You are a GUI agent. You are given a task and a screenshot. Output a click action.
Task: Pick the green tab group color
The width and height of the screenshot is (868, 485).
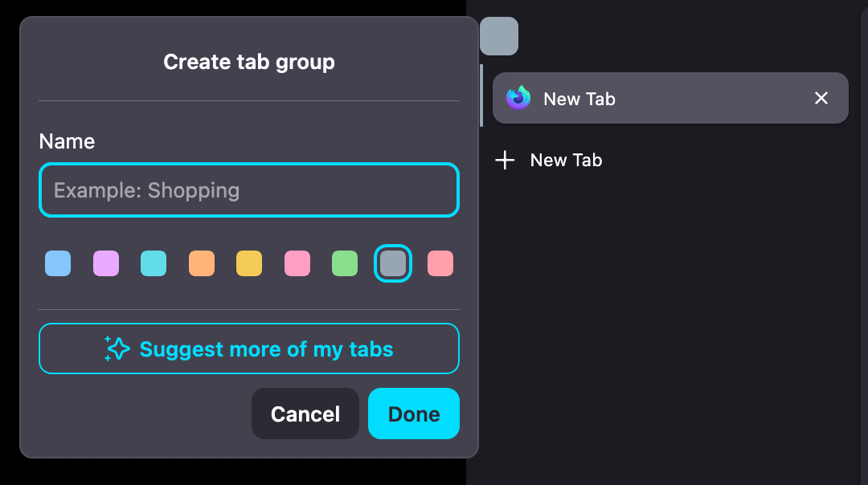[x=345, y=263]
